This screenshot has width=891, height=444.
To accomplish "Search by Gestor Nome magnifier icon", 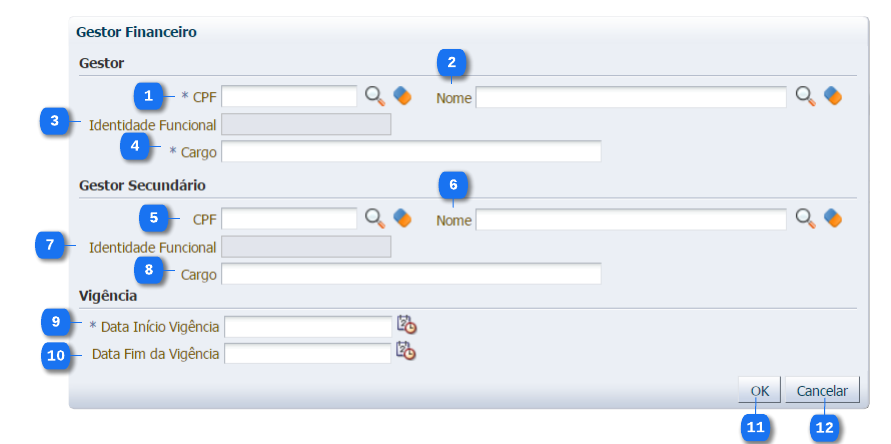I will (x=805, y=96).
